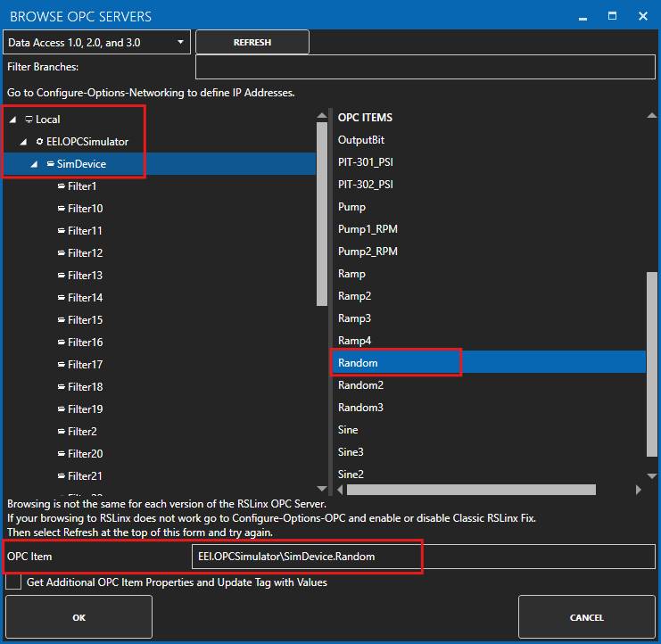Click the tree panel vertical scrollbar thumb
The height and width of the screenshot is (644, 661).
pyautogui.click(x=322, y=214)
